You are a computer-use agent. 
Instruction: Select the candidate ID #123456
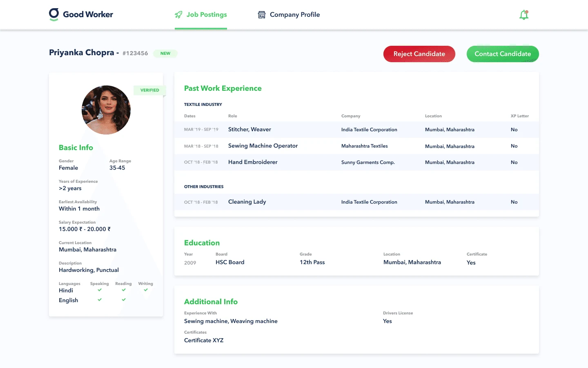135,53
